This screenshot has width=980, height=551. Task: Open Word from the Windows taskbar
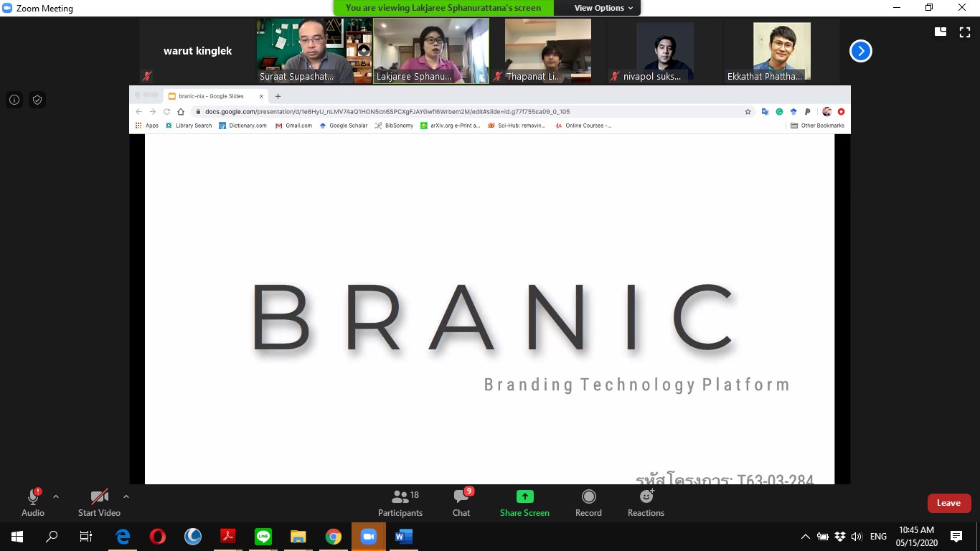click(403, 537)
